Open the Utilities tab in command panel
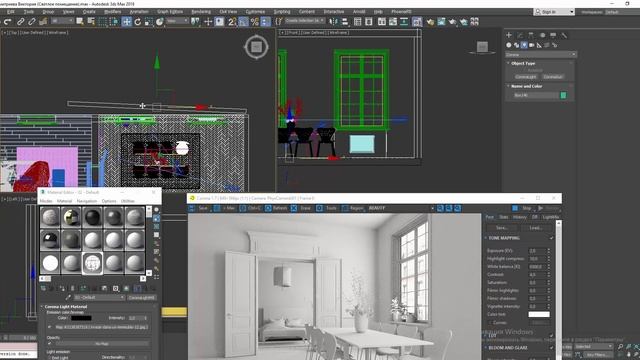Screen dimensions: 640x360 click(x=564, y=36)
